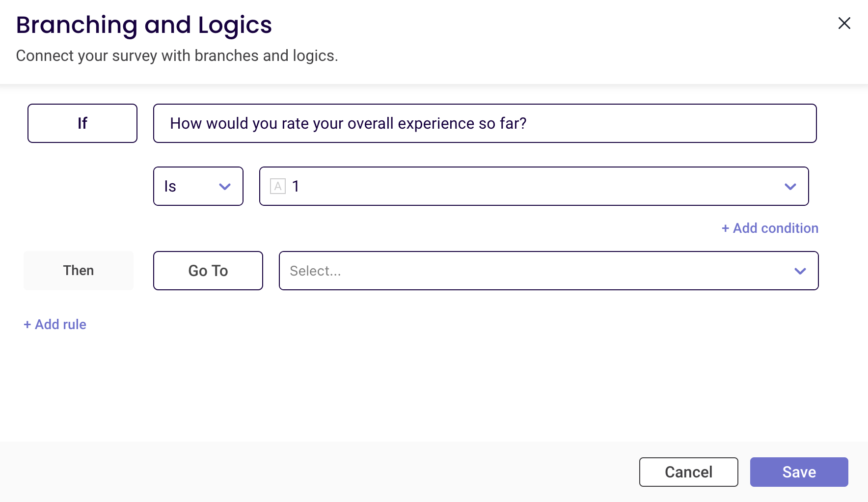The width and height of the screenshot is (868, 502).
Task: Click the 'A' icon beside value 1
Action: point(278,186)
